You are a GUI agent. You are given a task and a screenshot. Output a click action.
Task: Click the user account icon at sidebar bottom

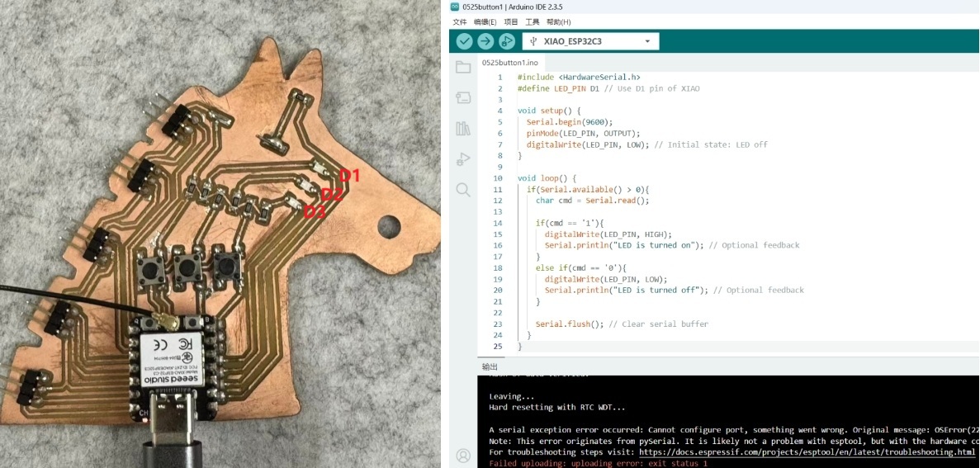[x=463, y=456]
